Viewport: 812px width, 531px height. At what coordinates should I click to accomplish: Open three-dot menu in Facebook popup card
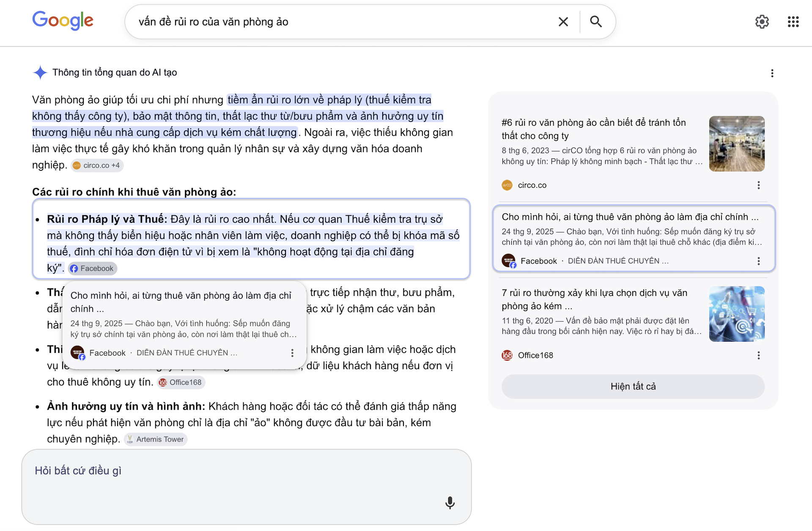point(292,353)
